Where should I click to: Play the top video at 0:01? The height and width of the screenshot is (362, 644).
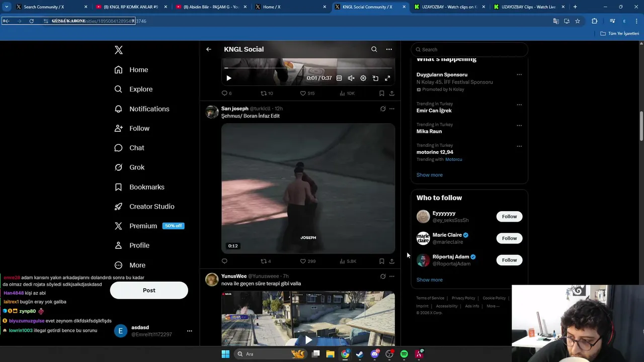(x=229, y=78)
